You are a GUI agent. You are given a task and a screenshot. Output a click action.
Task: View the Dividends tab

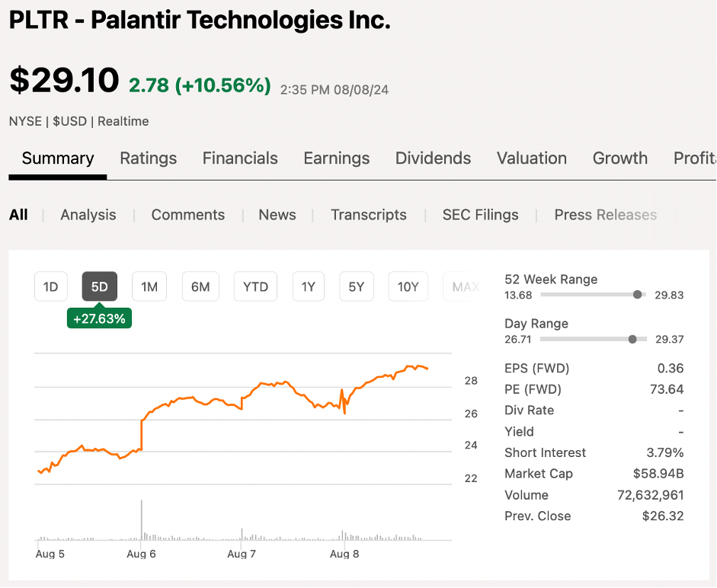[x=433, y=158]
